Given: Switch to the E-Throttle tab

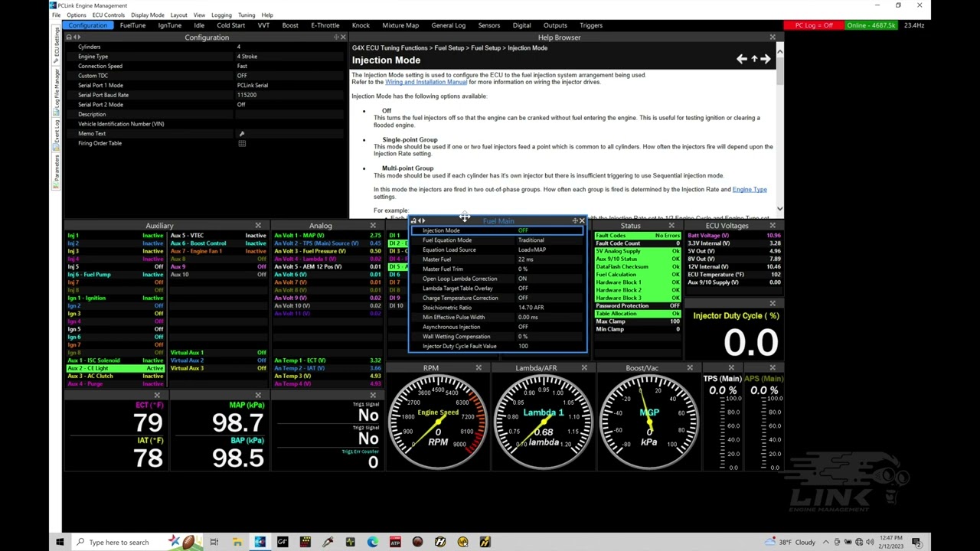Looking at the screenshot, I should [325, 25].
